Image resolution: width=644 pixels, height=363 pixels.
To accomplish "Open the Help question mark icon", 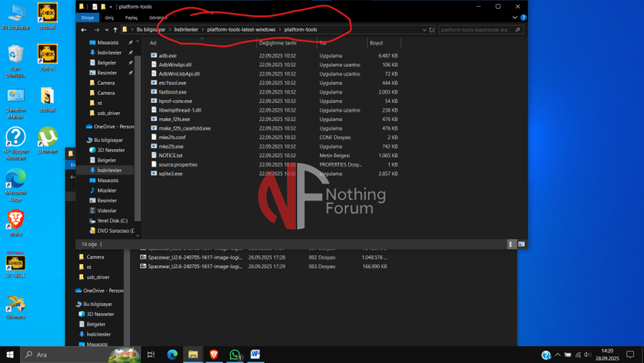I will [x=523, y=18].
